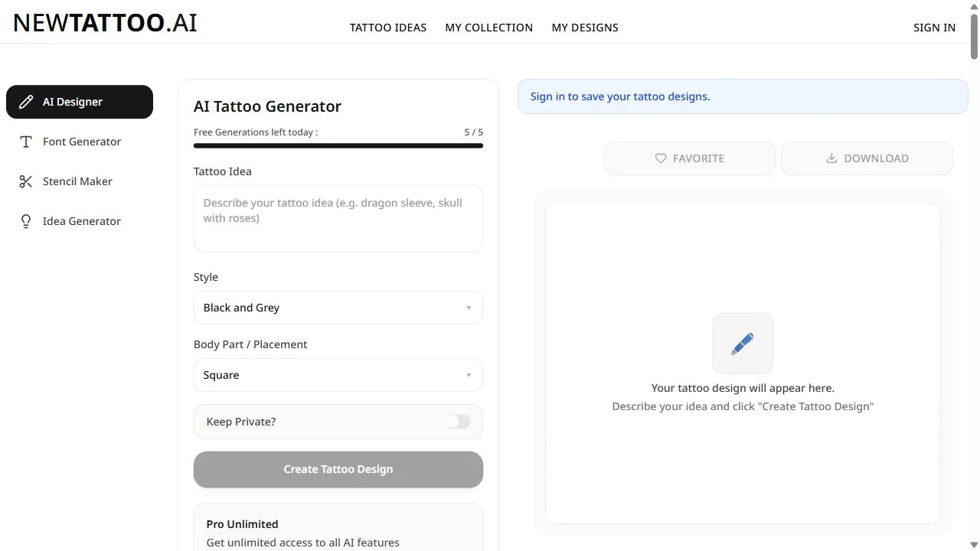The width and height of the screenshot is (980, 551).
Task: Go to Tattoo Ideas menu
Action: pyautogui.click(x=388, y=28)
